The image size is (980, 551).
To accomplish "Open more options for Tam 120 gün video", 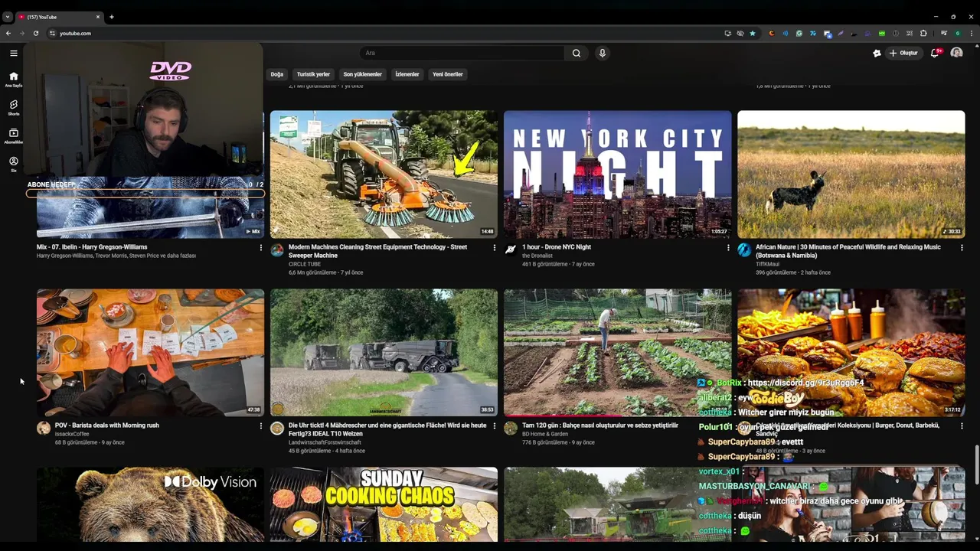I will 727,426.
